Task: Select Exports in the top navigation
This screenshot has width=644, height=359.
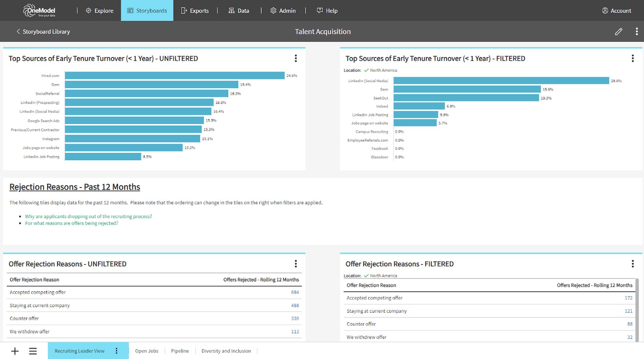Action: pos(195,10)
